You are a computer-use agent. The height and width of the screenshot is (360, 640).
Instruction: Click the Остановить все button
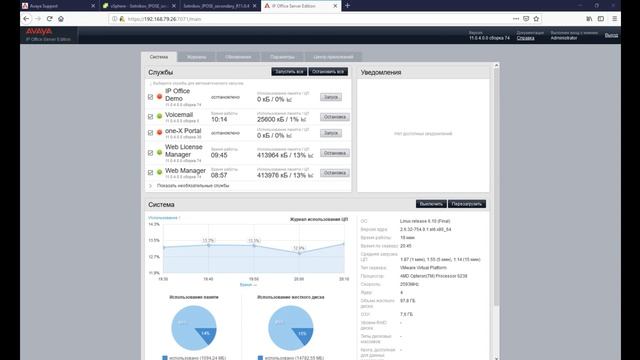(328, 71)
